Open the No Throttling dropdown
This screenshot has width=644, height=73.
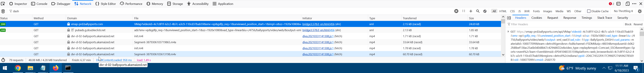pos(623,11)
